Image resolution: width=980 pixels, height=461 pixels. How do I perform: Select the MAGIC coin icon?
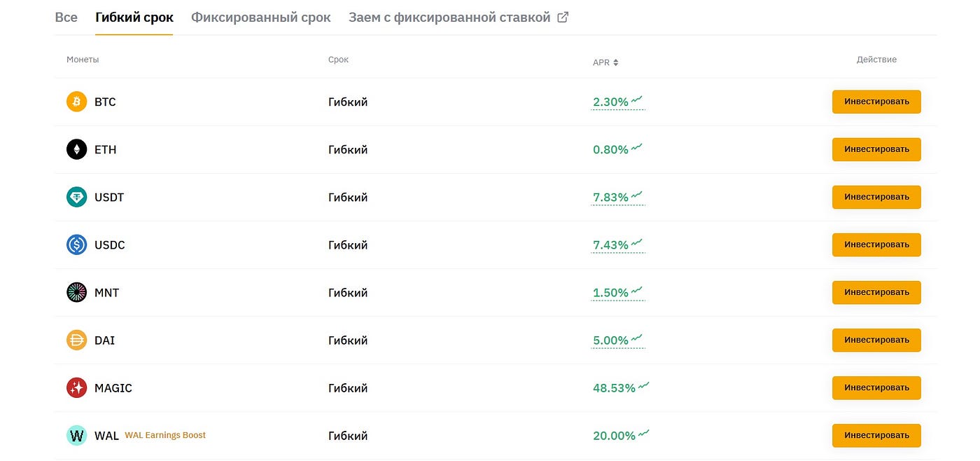pos(76,387)
